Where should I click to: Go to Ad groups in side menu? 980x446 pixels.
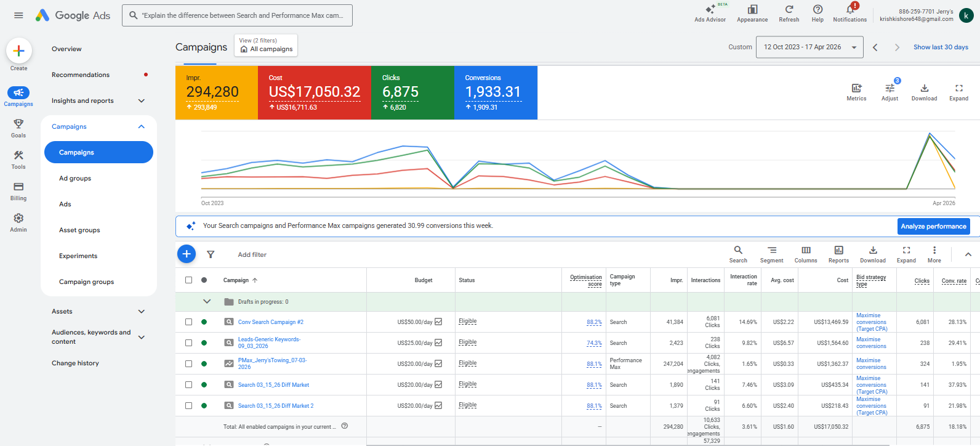click(75, 179)
